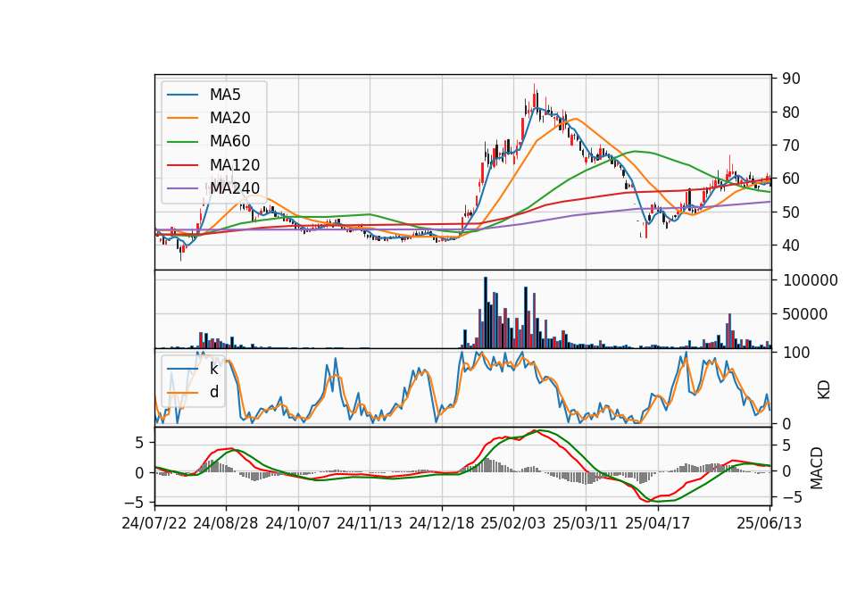
Task: Click the k legend label in KD panel
Action: click(213, 369)
